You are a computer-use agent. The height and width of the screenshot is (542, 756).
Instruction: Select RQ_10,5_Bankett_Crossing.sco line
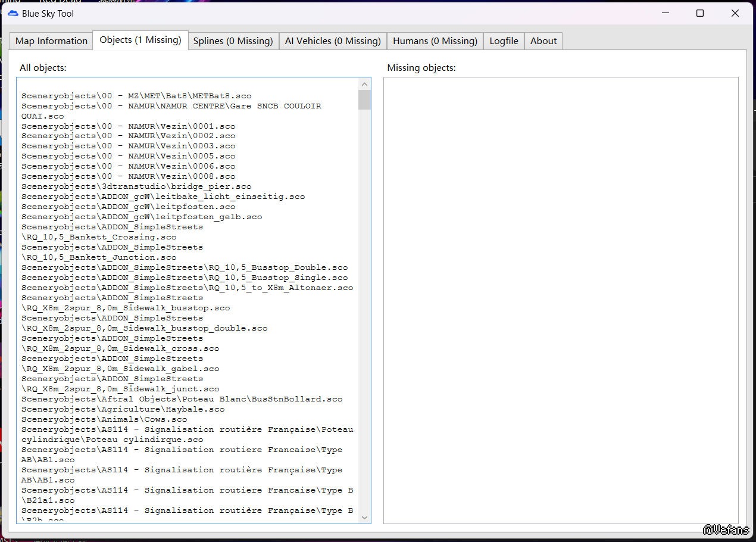[x=99, y=238]
